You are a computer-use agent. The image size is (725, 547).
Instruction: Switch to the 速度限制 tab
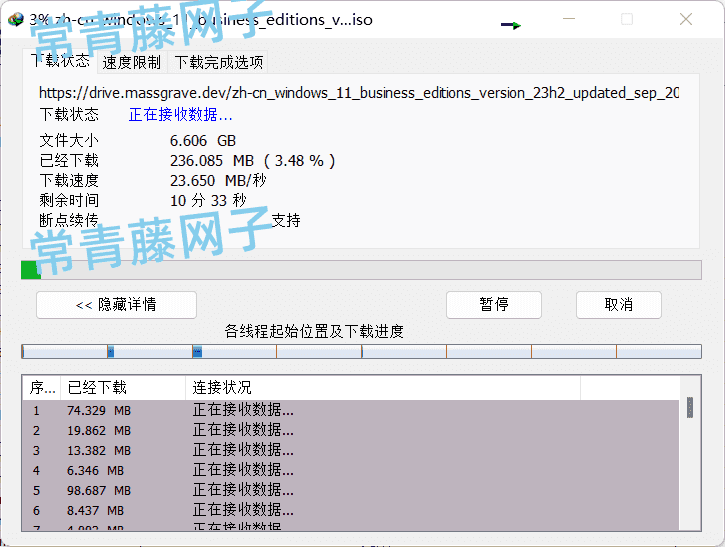coord(132,62)
